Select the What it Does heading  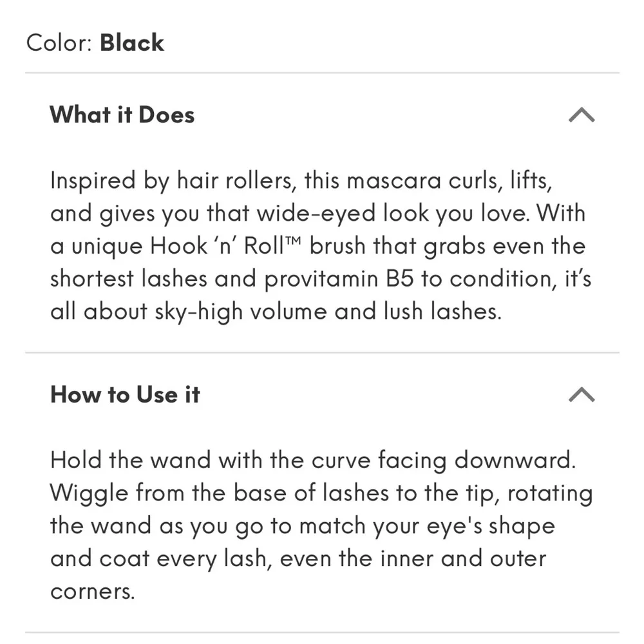[x=122, y=114]
